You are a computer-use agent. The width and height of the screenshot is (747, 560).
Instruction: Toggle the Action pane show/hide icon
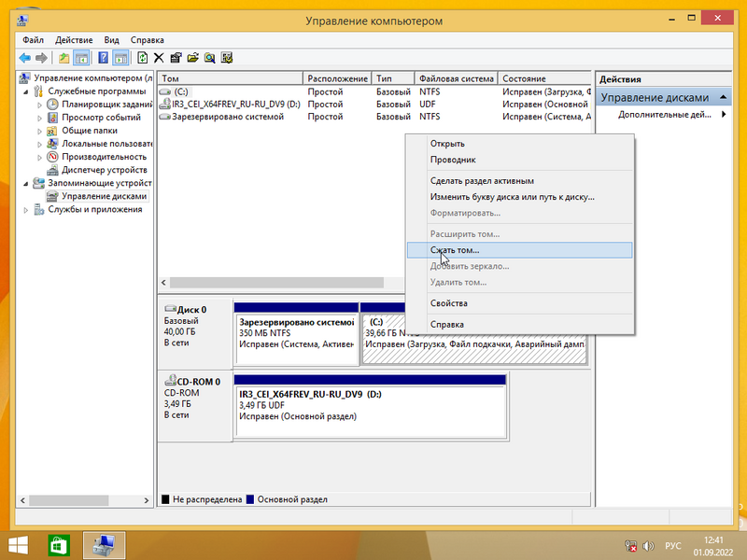[x=121, y=58]
